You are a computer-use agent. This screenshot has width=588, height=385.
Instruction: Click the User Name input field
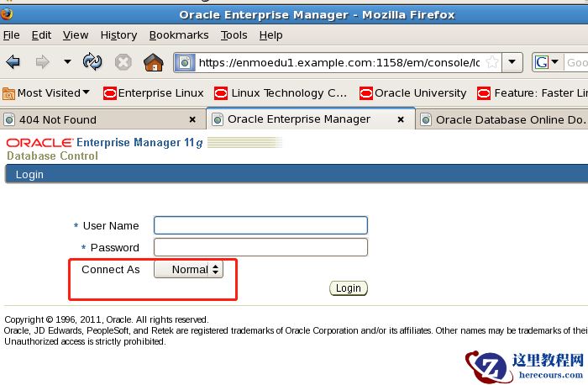pyautogui.click(x=260, y=225)
